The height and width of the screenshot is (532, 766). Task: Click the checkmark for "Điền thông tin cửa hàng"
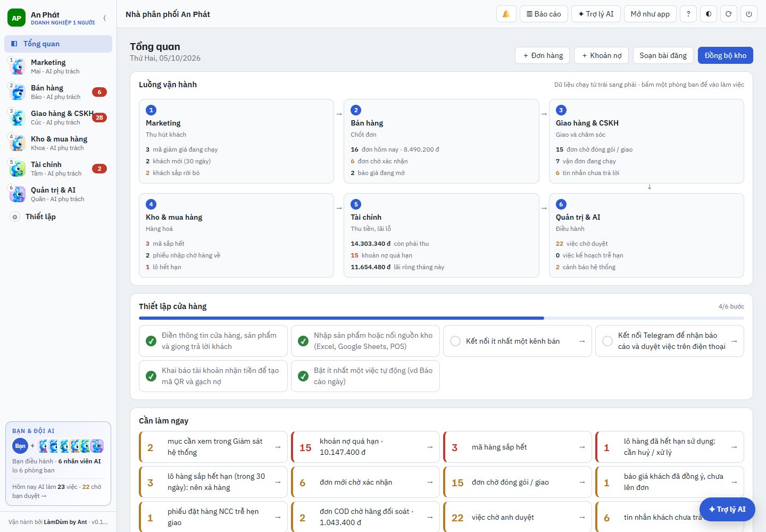[x=151, y=341]
